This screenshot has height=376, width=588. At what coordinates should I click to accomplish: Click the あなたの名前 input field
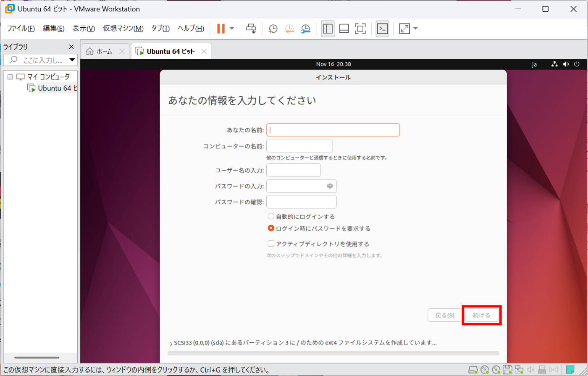point(333,130)
